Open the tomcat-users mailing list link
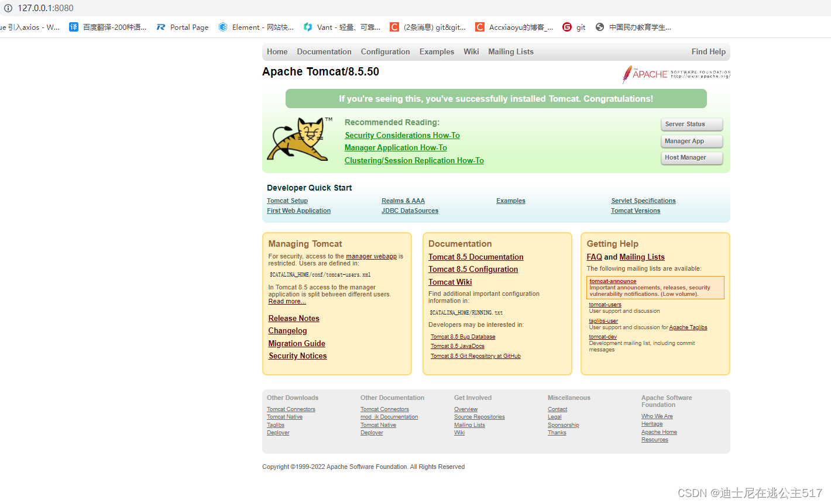831x504 pixels. (605, 305)
